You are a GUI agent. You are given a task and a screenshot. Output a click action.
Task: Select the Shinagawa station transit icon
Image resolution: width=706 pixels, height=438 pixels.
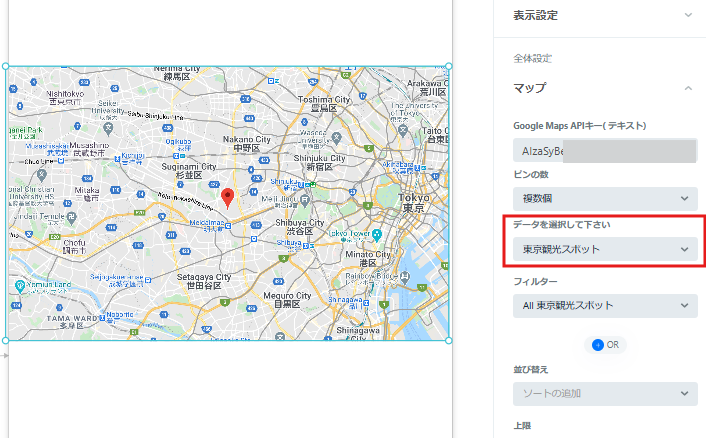(x=367, y=303)
